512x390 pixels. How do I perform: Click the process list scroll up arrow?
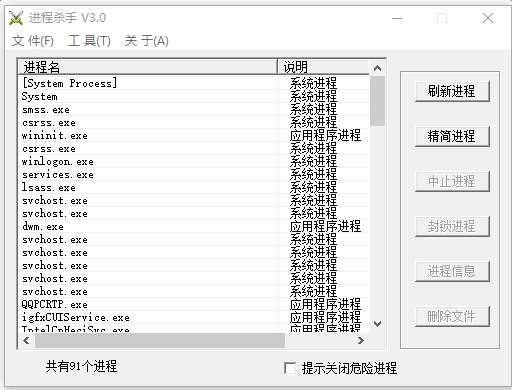(x=377, y=68)
